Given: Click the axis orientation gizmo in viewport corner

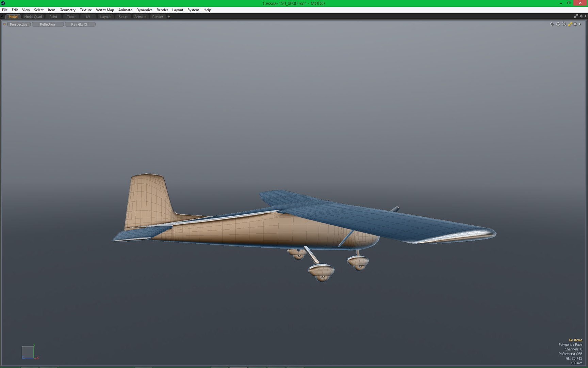Looking at the screenshot, I should (x=30, y=352).
